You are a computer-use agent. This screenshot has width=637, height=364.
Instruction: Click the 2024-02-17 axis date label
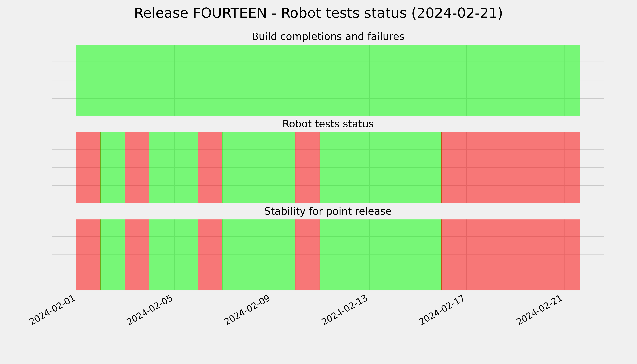(443, 310)
